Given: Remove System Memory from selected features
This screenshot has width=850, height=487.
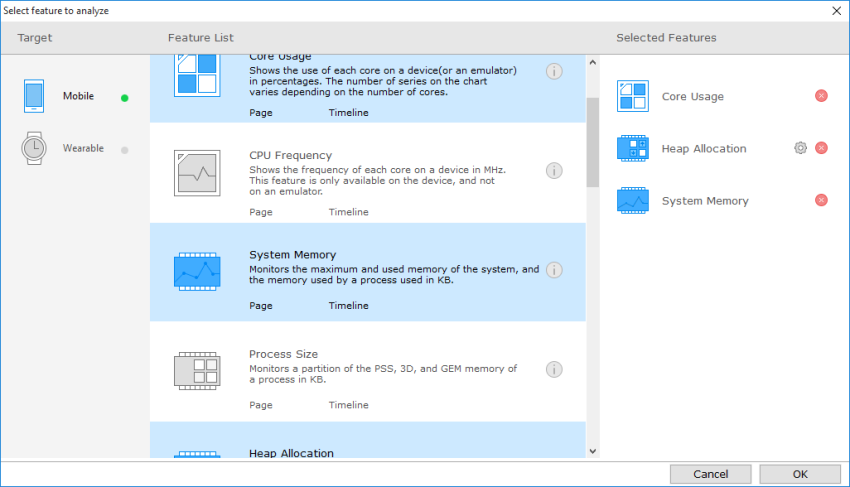Looking at the screenshot, I should [821, 200].
